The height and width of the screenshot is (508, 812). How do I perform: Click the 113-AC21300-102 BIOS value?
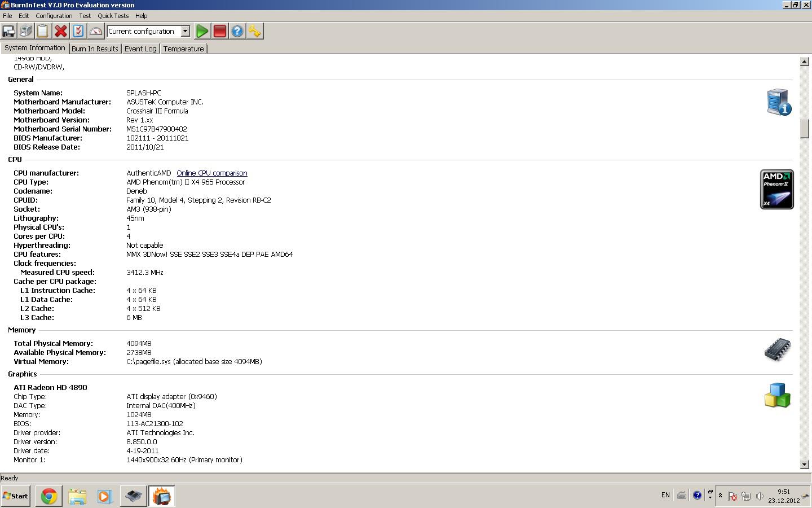(155, 424)
